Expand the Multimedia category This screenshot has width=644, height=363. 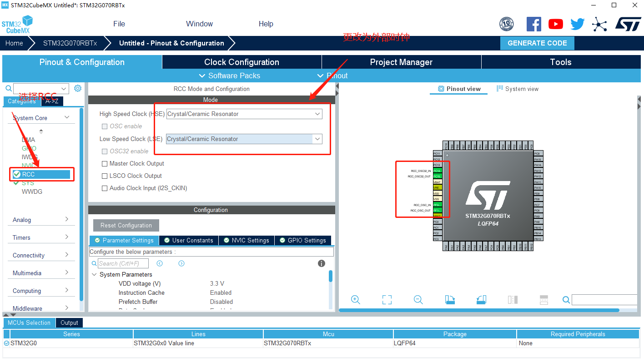(x=67, y=272)
